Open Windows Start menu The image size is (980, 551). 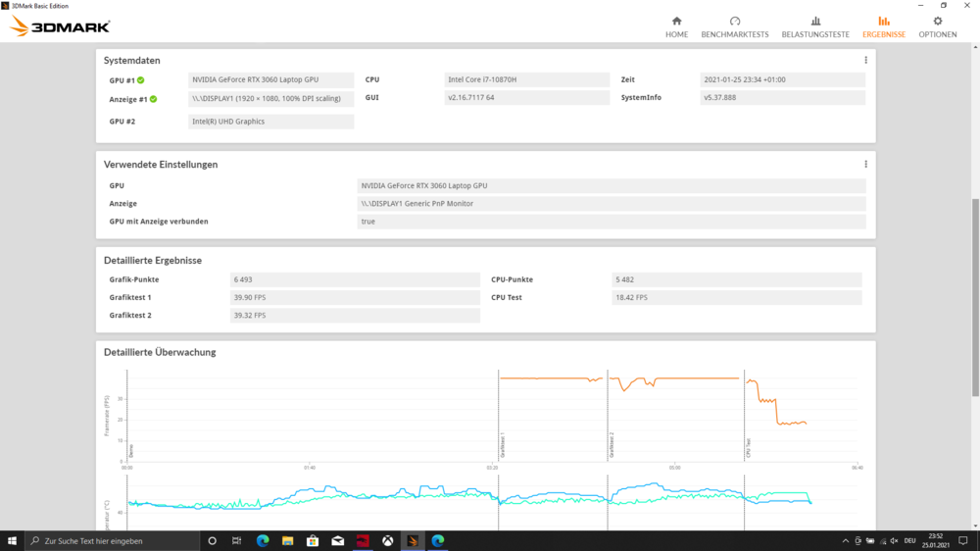coord(14,540)
